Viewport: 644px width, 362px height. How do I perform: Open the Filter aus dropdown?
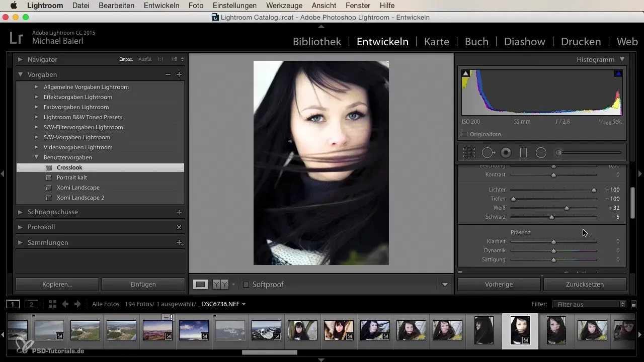pos(589,304)
